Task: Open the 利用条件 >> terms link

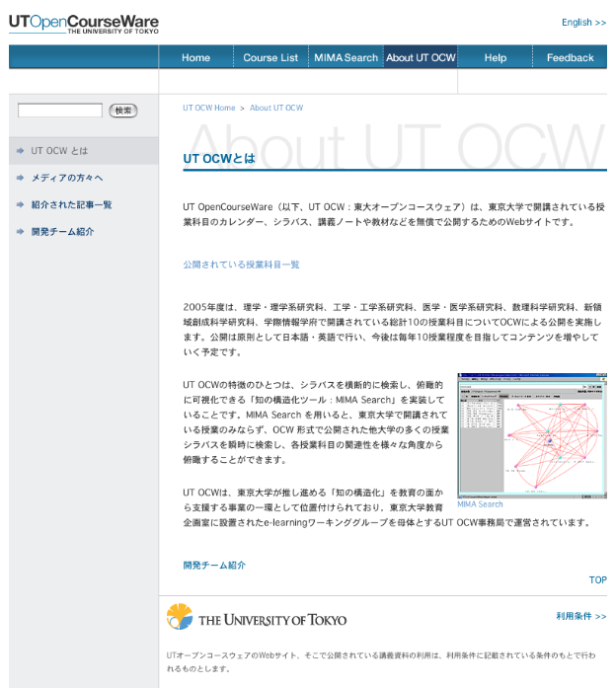Action: 581,616
